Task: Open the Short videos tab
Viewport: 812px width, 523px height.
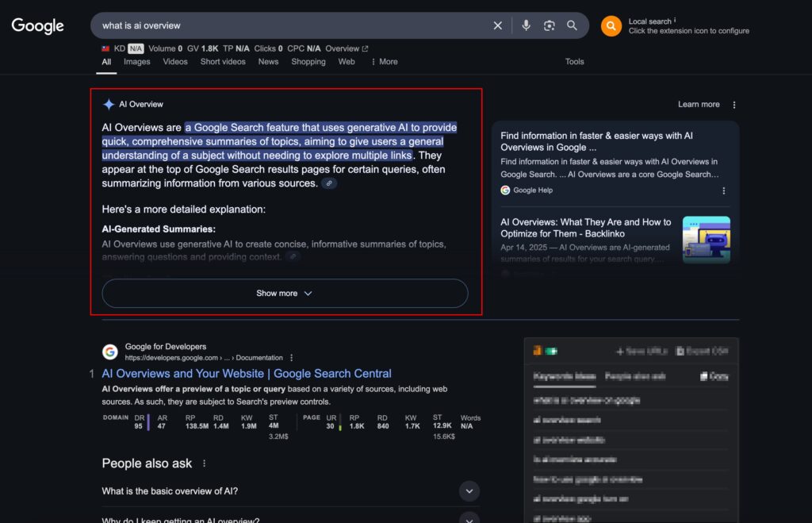Action: click(x=223, y=62)
